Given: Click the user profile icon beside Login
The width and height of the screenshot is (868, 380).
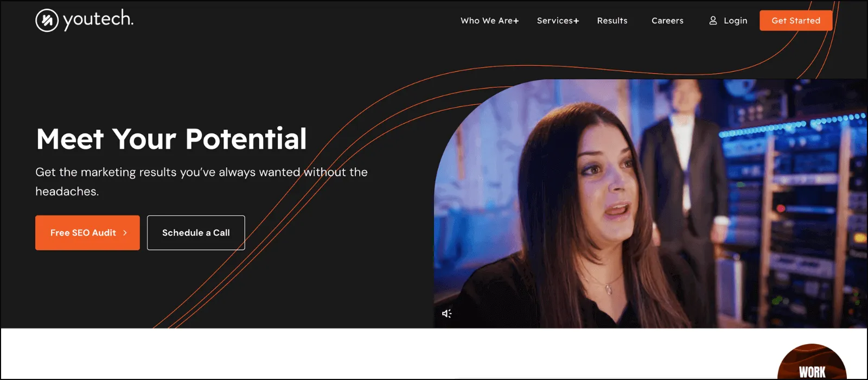Looking at the screenshot, I should coord(713,21).
